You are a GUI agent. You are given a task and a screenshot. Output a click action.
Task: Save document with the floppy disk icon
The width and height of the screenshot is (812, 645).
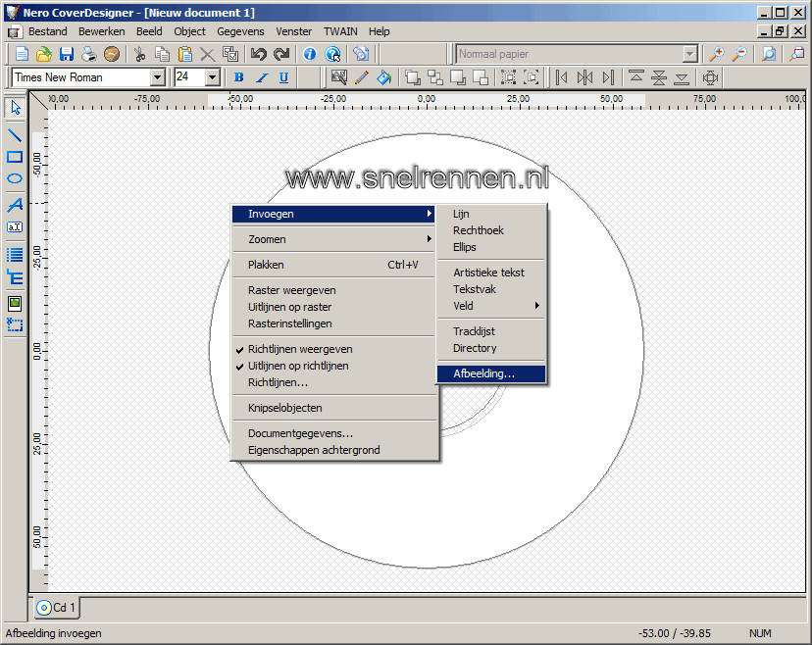[67, 54]
